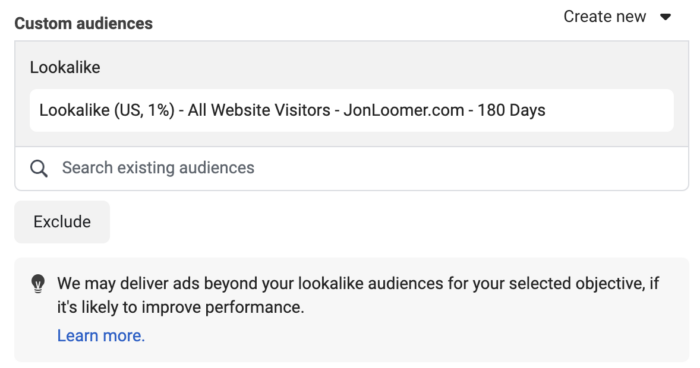Click the lightbulb tip icon
This screenshot has height=368, width=700.
tap(38, 284)
